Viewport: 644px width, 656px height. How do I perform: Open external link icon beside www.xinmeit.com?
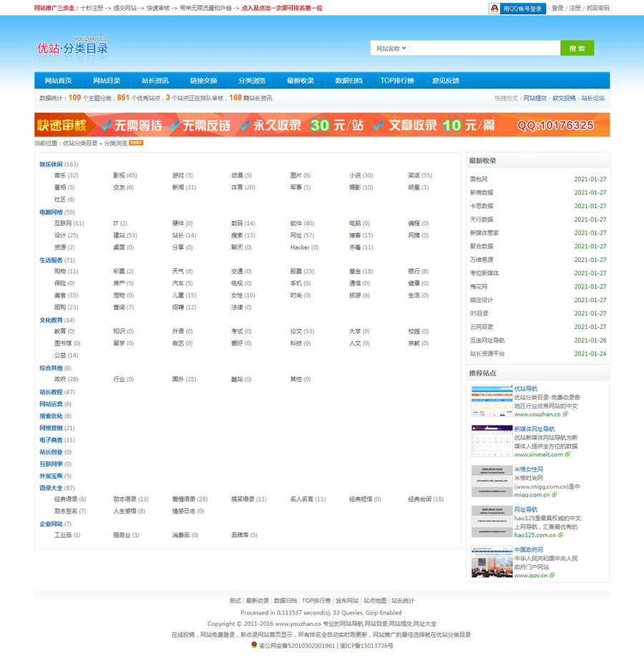[568, 454]
